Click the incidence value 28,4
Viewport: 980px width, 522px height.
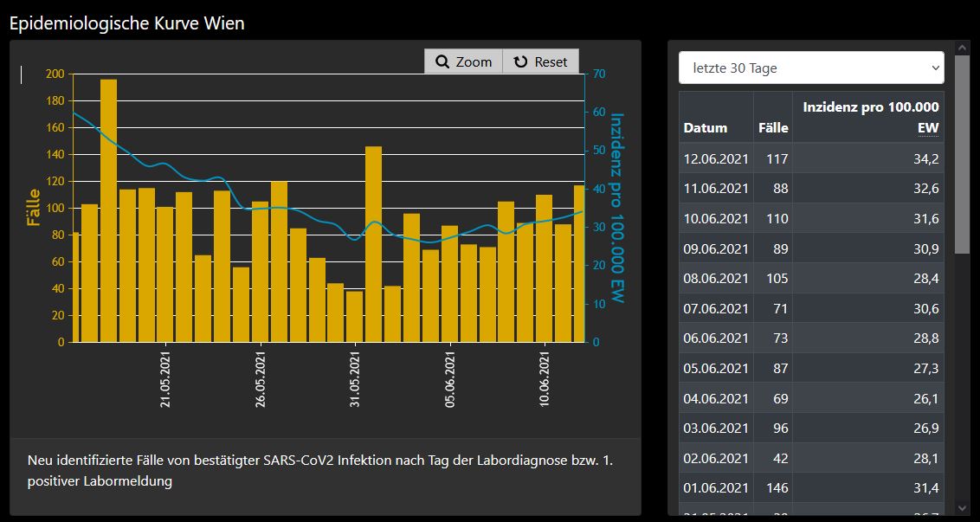[926, 278]
